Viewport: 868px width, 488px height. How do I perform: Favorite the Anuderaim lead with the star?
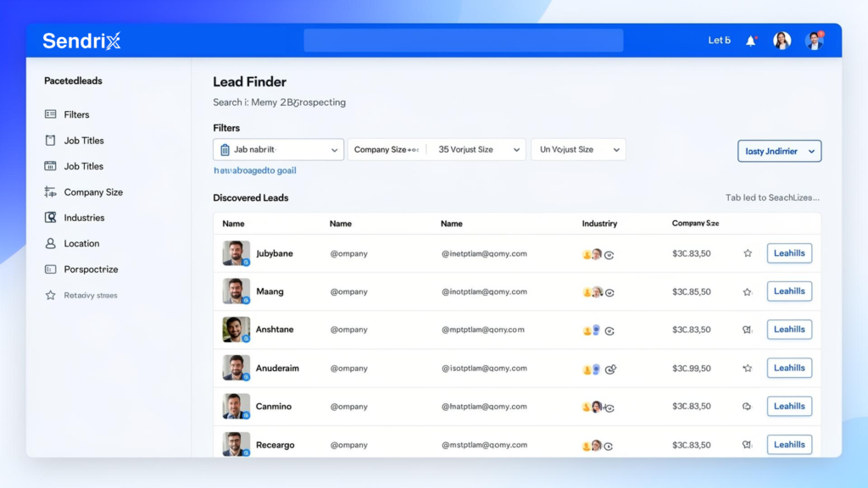point(748,369)
